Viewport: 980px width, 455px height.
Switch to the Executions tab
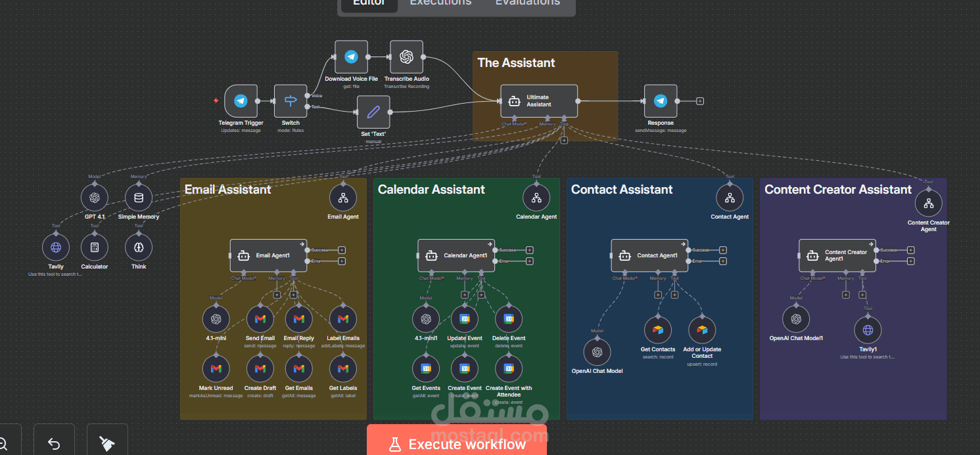pos(440,3)
